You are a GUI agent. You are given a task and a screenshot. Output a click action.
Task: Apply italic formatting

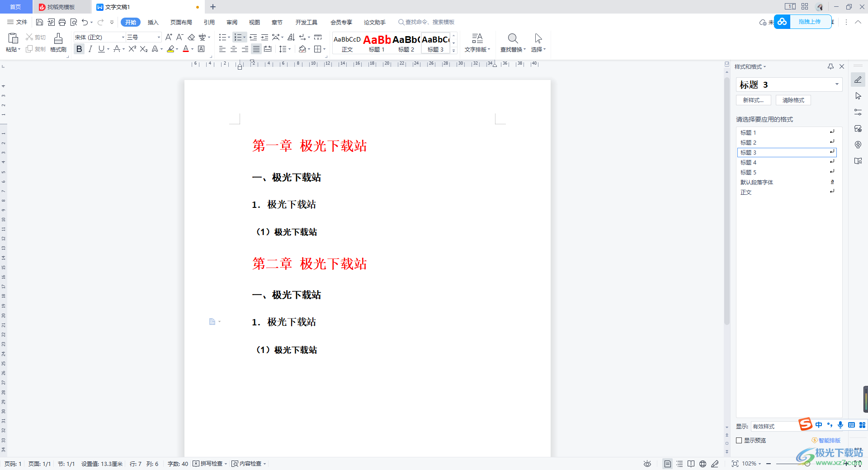point(90,49)
